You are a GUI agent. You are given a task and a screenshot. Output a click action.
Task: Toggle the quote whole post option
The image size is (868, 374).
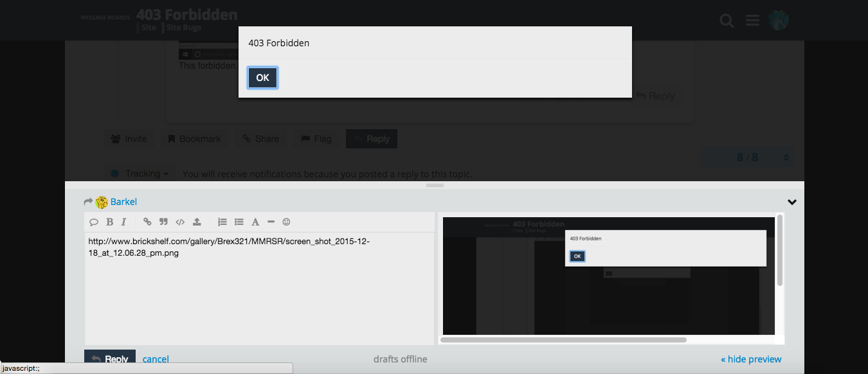click(94, 222)
